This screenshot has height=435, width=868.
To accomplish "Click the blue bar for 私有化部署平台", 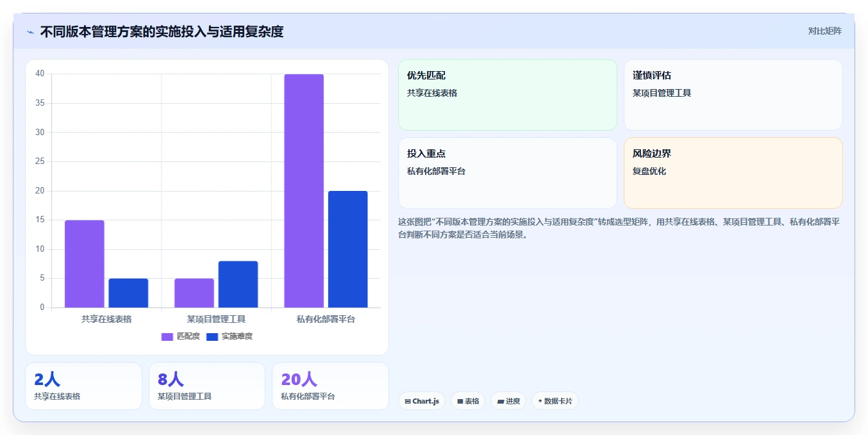I will (x=348, y=249).
